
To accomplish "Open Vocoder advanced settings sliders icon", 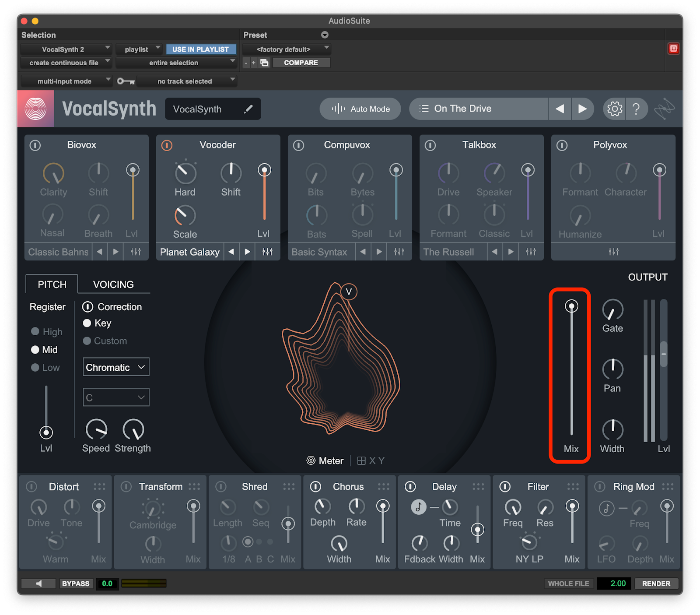I will point(267,252).
